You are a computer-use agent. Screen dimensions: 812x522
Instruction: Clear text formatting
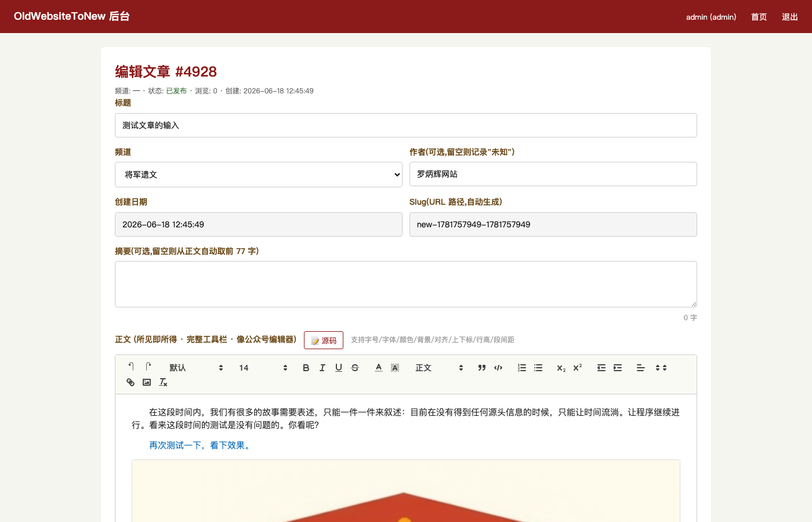[x=163, y=382]
